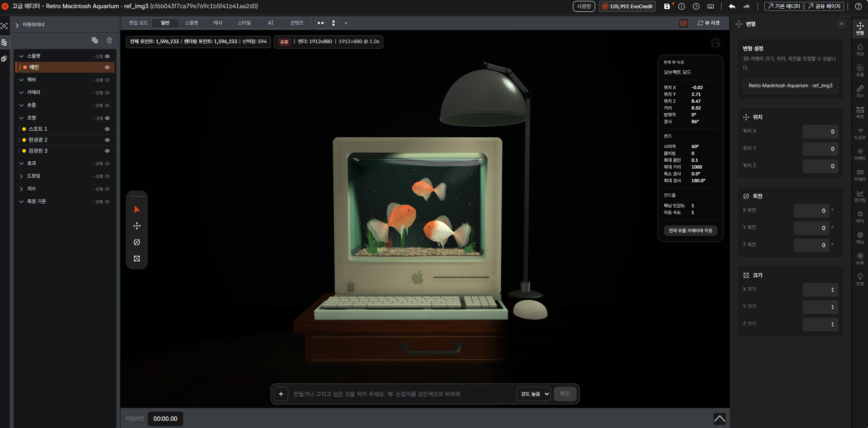Open the 카메라 panel in right sidebar
The width and height of the screenshot is (868, 428).
(860, 175)
